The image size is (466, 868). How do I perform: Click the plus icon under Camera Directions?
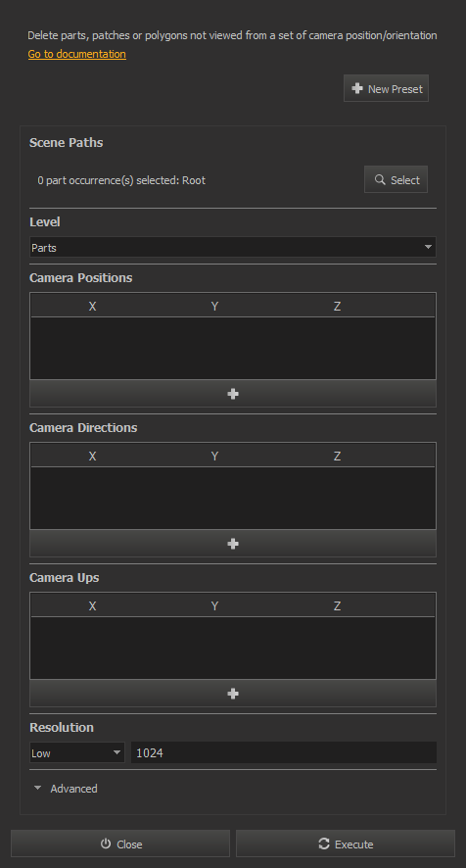233,544
